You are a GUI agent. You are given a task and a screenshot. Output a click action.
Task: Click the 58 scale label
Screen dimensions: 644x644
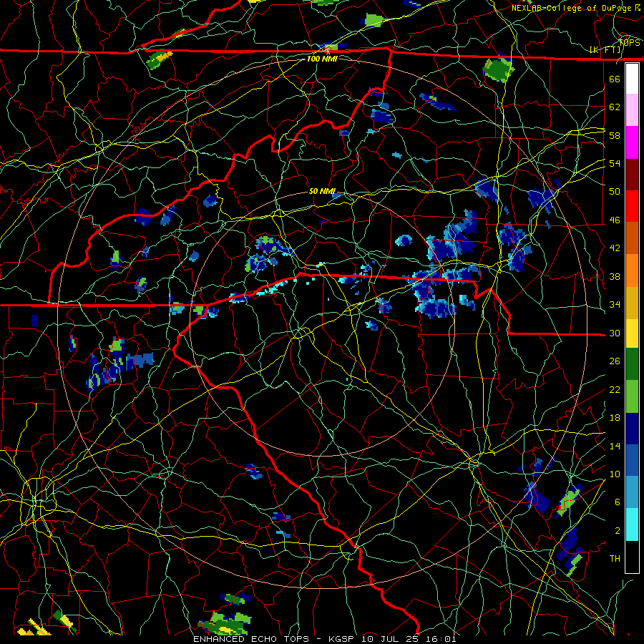[615, 135]
